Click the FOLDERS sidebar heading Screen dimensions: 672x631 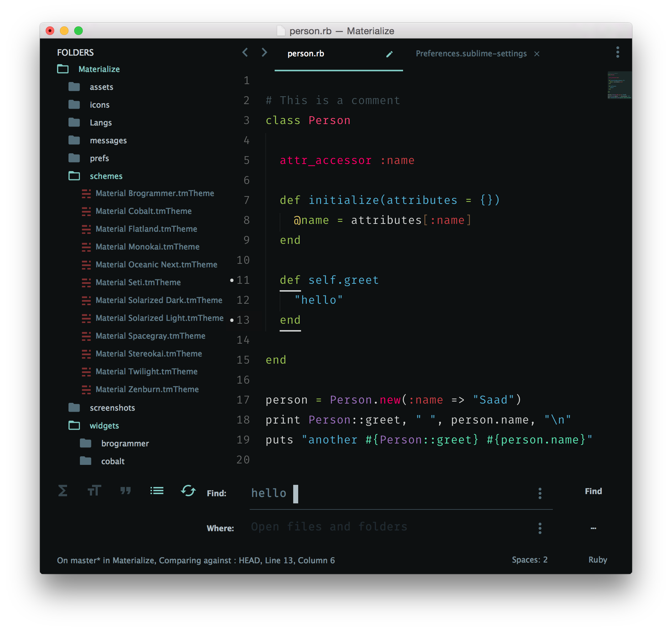coord(75,53)
